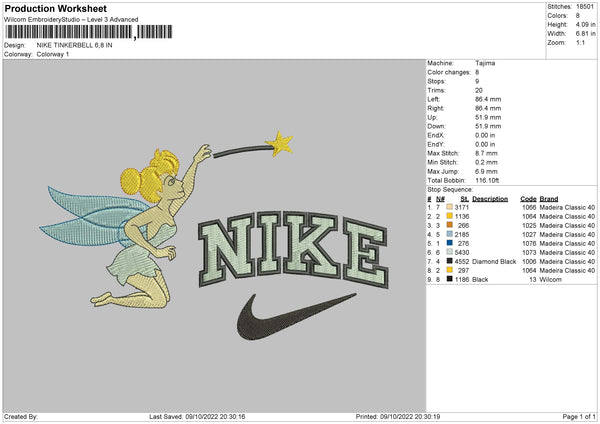This screenshot has width=600, height=424.
Task: Click the Page 1 of 1 indicator
Action: pyautogui.click(x=579, y=416)
